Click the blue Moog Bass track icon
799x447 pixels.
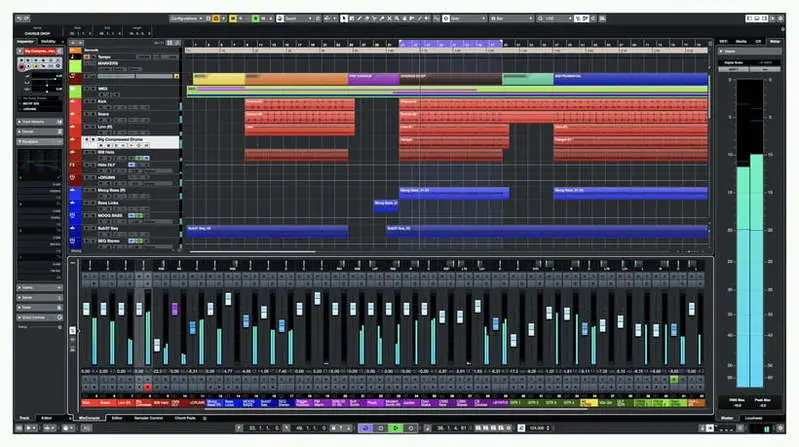point(73,189)
